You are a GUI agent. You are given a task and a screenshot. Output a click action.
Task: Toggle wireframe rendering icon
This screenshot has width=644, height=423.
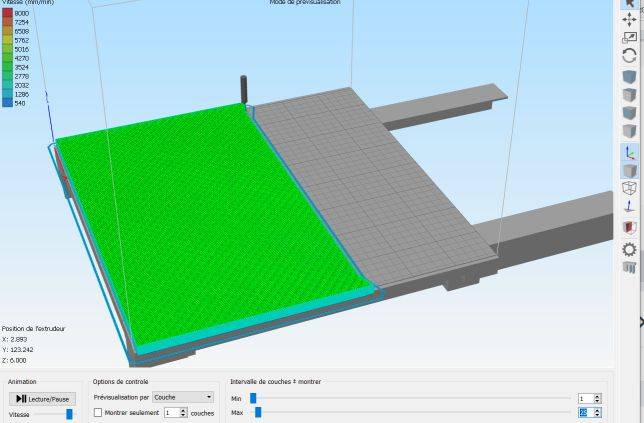click(x=629, y=189)
